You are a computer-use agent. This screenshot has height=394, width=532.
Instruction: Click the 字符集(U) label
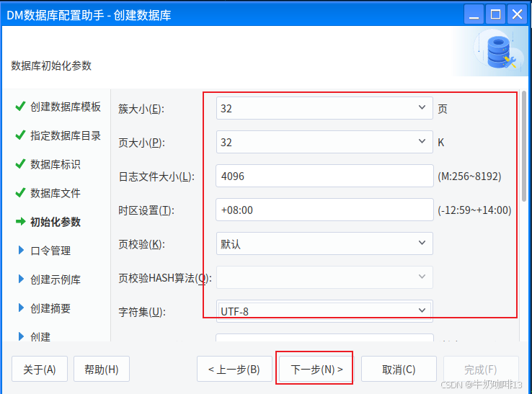pyautogui.click(x=142, y=312)
